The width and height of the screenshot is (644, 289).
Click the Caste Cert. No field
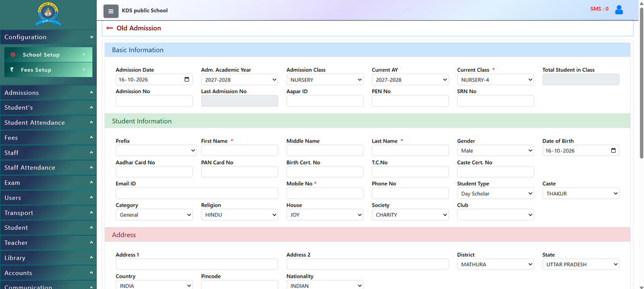496,172
